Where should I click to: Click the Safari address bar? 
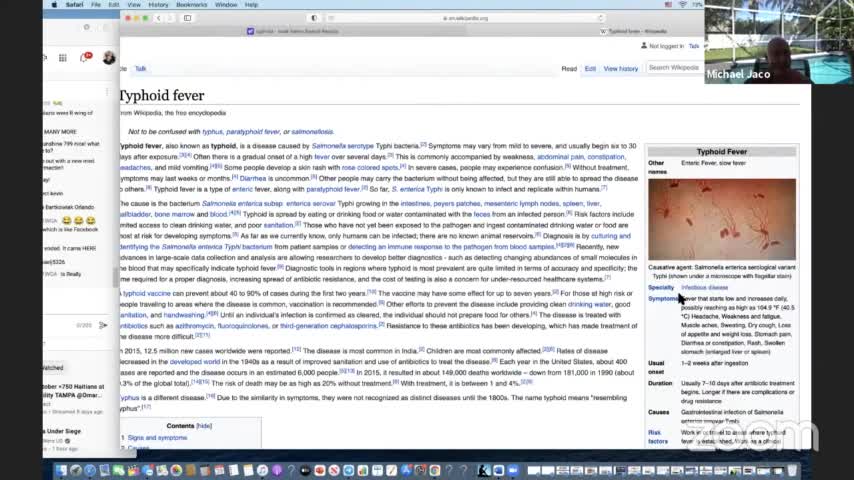click(466, 18)
